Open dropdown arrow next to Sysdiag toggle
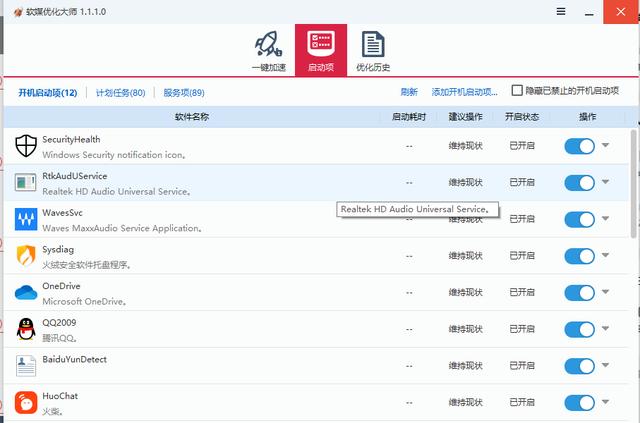 606,256
